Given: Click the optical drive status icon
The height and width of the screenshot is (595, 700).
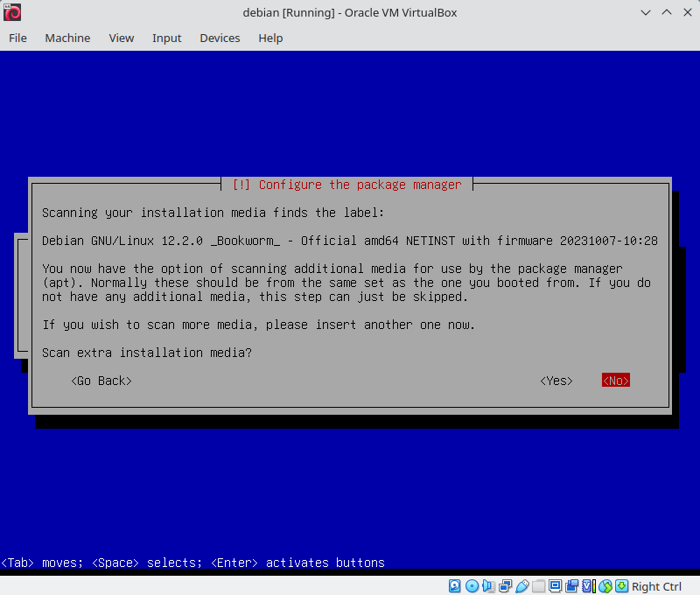Looking at the screenshot, I should 472,586.
